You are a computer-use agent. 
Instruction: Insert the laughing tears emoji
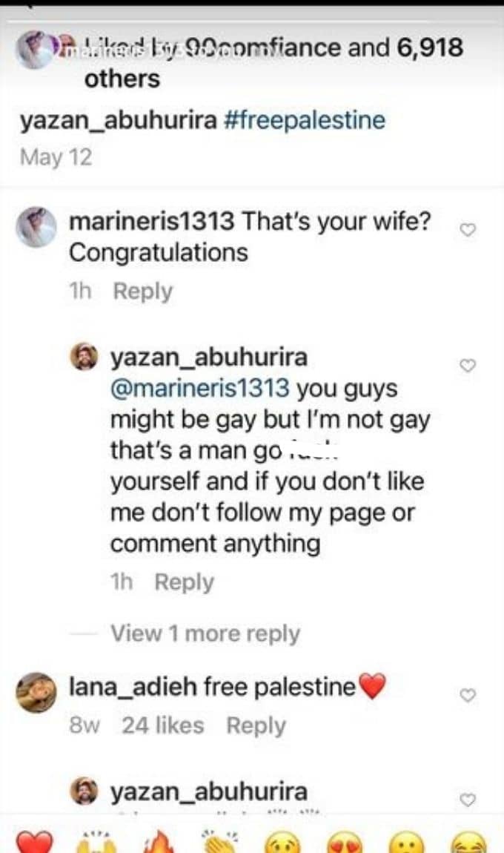pos(468,842)
